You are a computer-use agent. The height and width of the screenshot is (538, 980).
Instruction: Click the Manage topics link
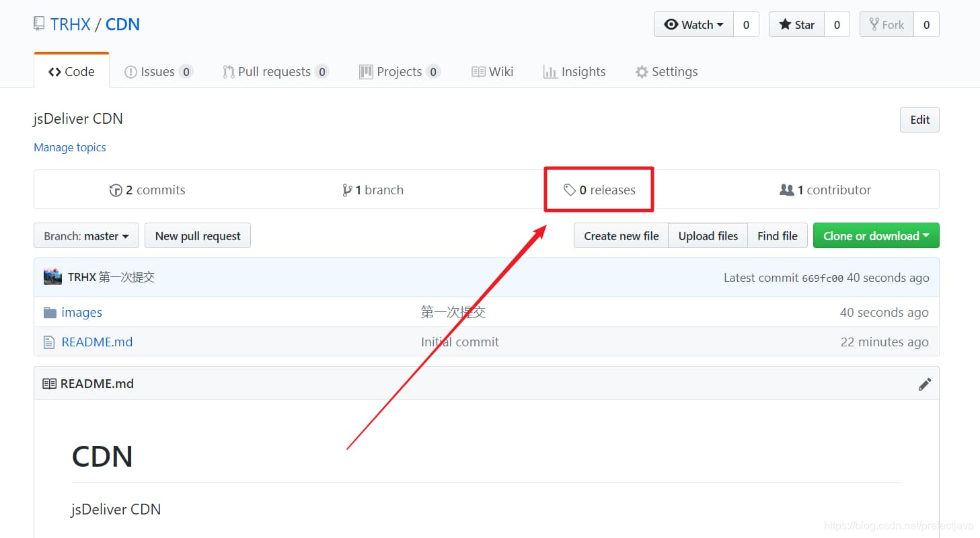tap(70, 147)
